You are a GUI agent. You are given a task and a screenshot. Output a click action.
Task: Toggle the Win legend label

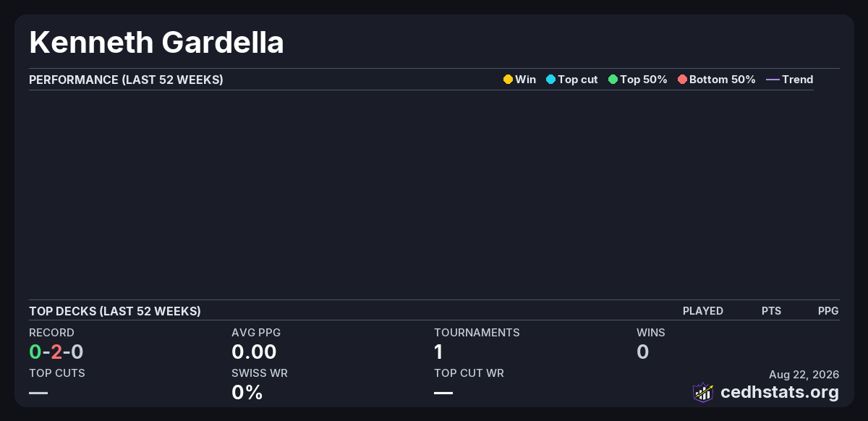click(526, 80)
